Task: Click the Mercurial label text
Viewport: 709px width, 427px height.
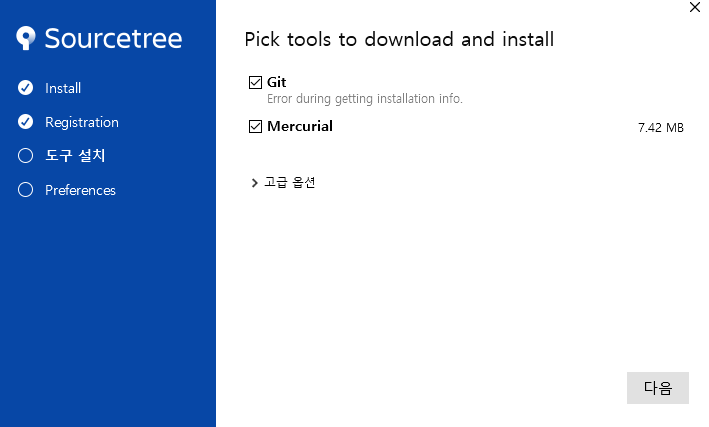Action: 300,126
